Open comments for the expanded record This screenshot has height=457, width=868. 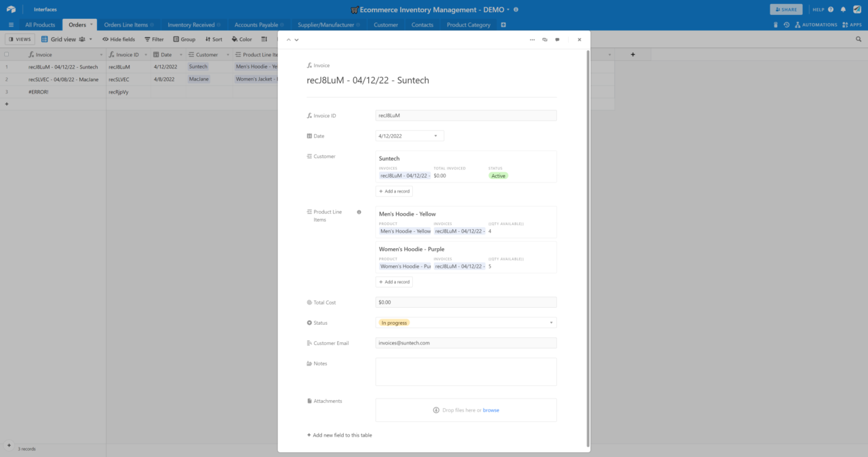point(557,39)
